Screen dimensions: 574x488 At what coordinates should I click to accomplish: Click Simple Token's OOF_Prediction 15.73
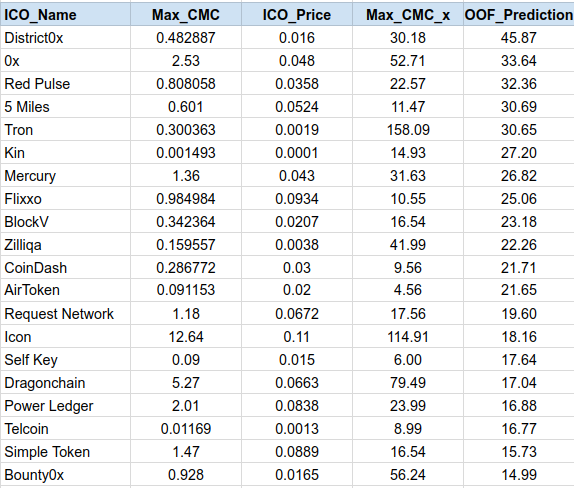click(519, 451)
